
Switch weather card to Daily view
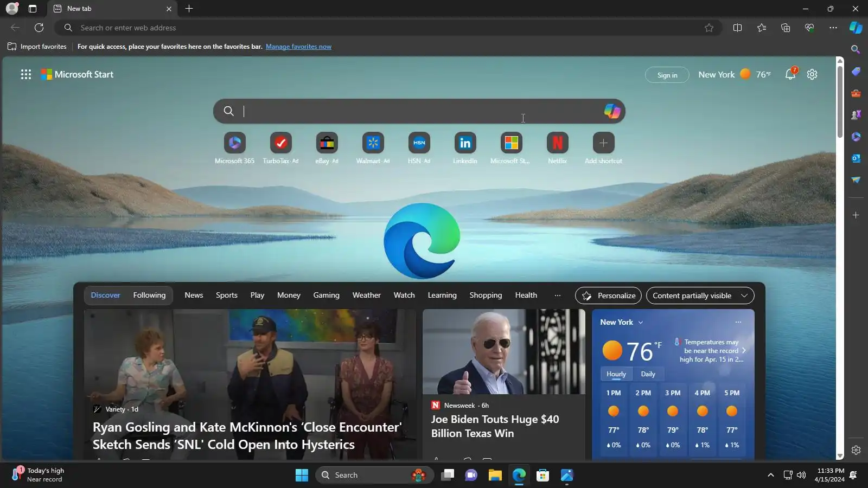tap(648, 374)
